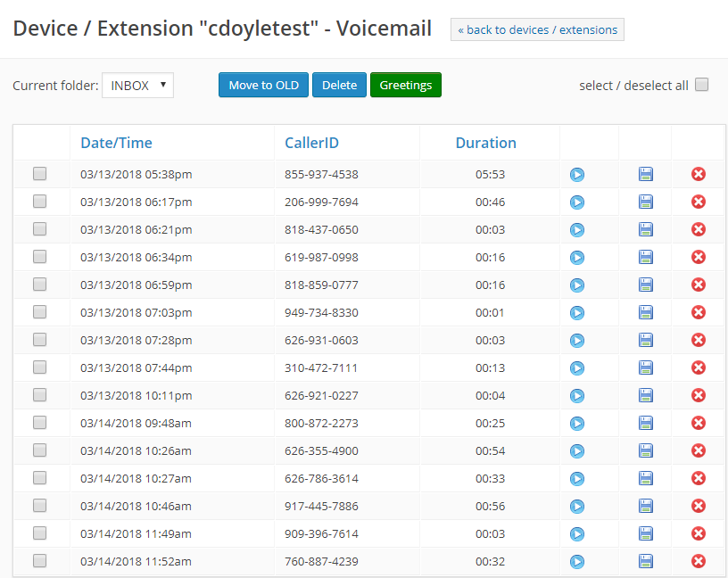Viewport: 728px width, 578px height.
Task: Save the 626-931-0603 message to disk
Action: (645, 340)
